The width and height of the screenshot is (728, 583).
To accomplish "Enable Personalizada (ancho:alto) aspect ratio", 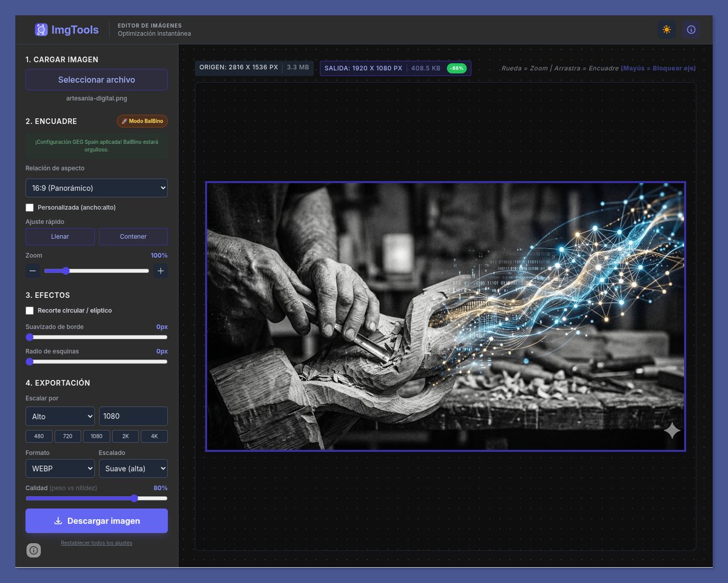I will click(x=29, y=207).
